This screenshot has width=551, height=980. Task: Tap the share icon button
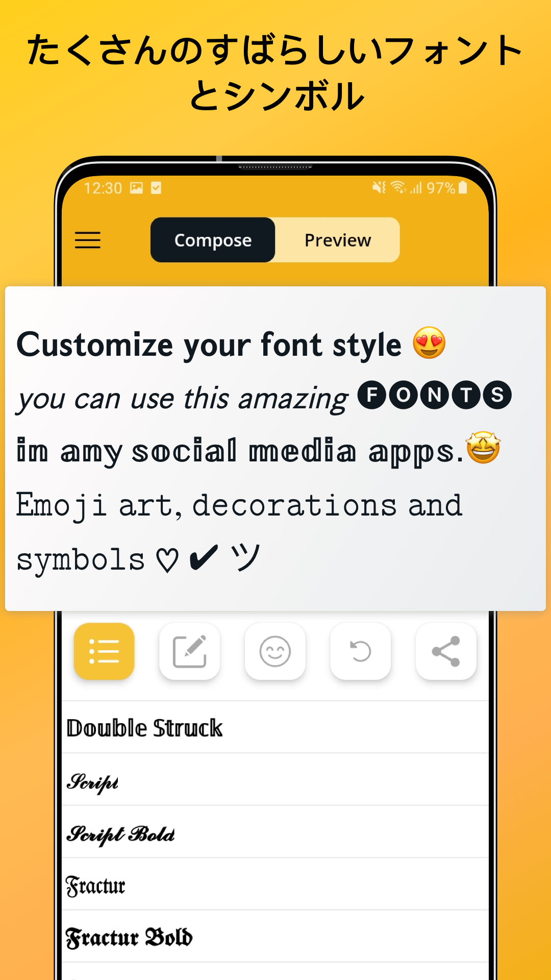[446, 651]
